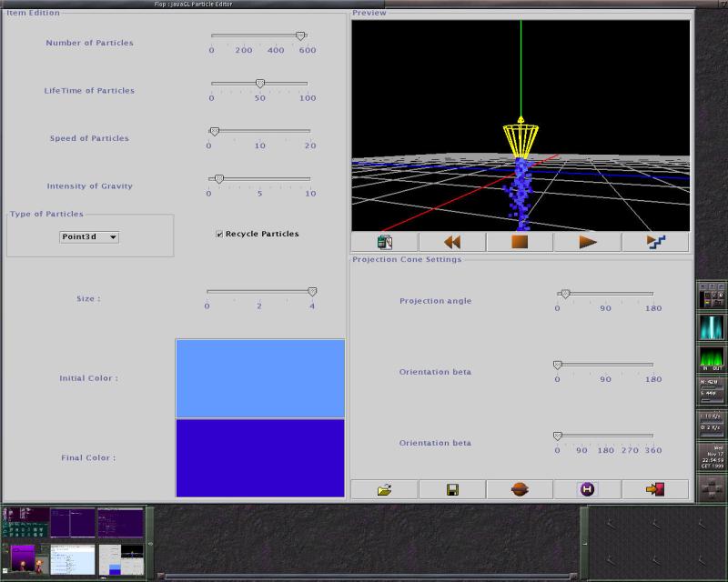The width and height of the screenshot is (728, 582).
Task: Click the dark blue Final Color swatch
Action: 259,457
